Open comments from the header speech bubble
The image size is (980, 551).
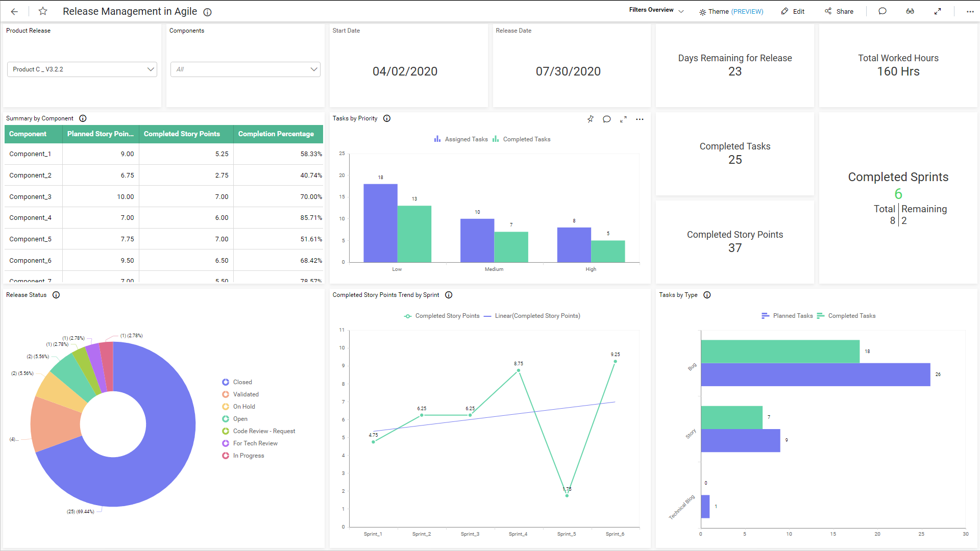(883, 11)
